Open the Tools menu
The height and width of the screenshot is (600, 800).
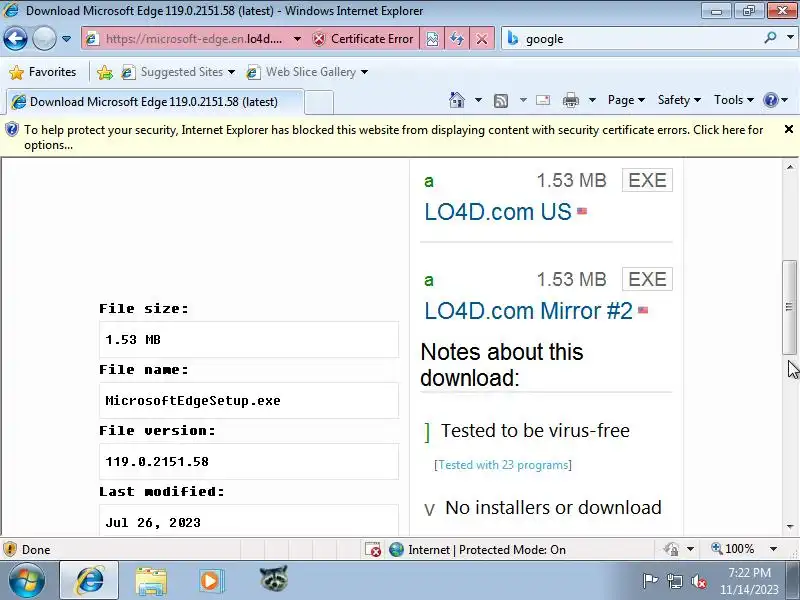(734, 100)
